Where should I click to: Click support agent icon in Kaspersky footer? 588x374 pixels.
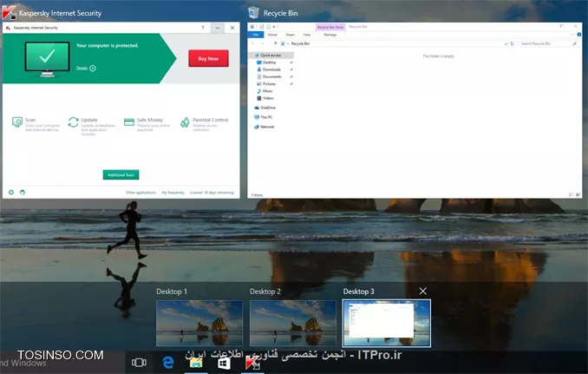(23, 193)
